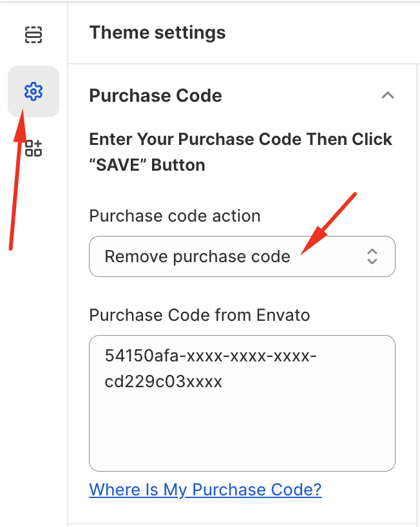
Task: Open the Purchase code action dropdown
Action: click(242, 256)
